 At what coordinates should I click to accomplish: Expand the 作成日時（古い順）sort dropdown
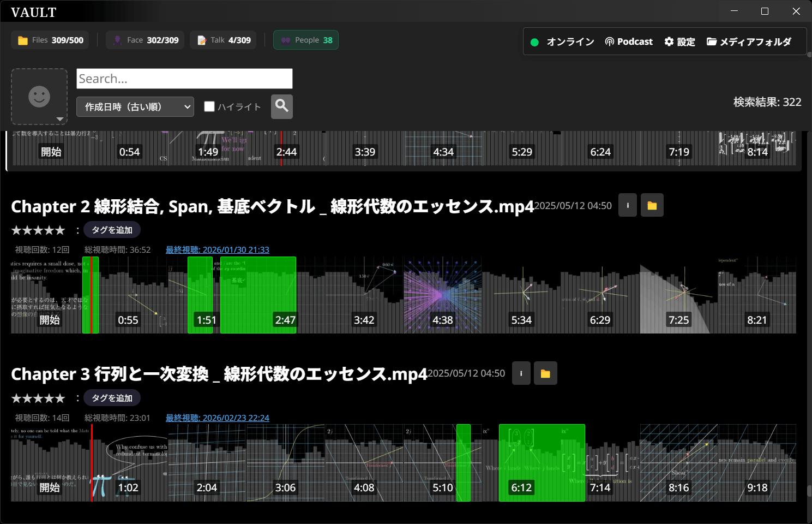[x=135, y=107]
